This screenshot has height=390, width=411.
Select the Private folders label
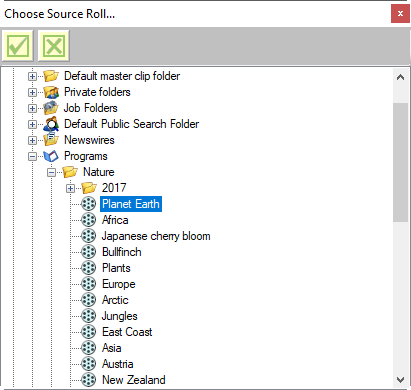pyautogui.click(x=97, y=92)
